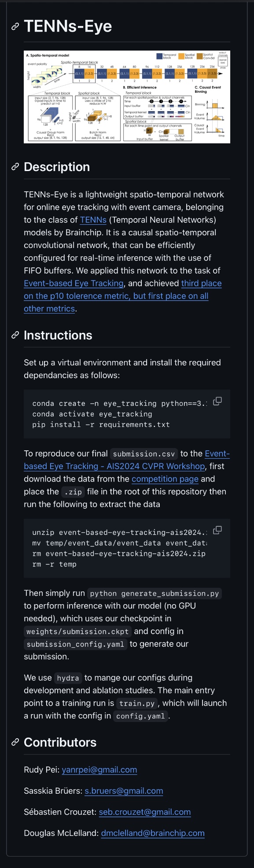The image size is (254, 868).
Task: Email Rudy Pei at yanrpei@gmail.com
Action: pos(99,770)
